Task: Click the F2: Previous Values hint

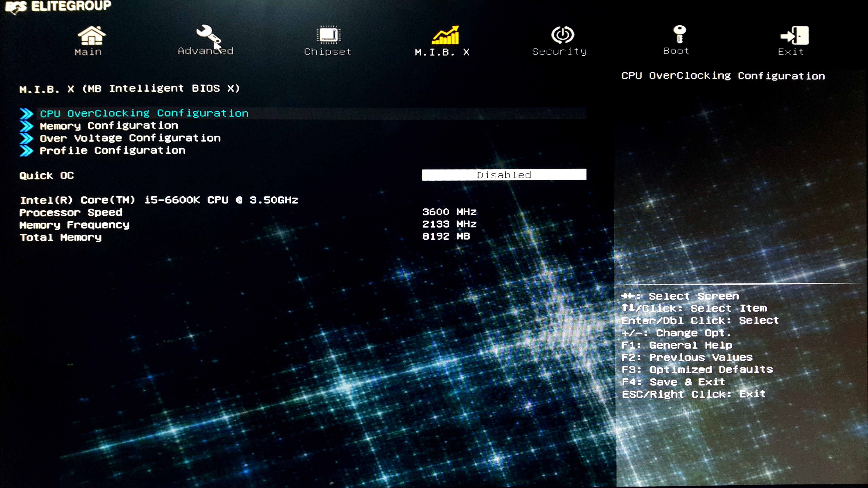Action: tap(687, 358)
